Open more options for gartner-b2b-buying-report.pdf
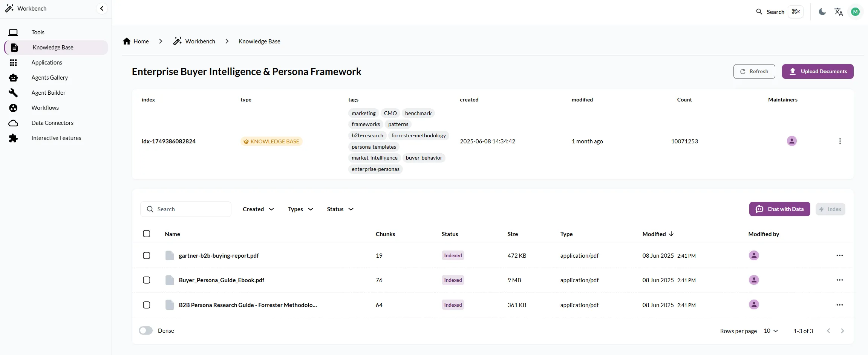868x355 pixels. tap(840, 255)
